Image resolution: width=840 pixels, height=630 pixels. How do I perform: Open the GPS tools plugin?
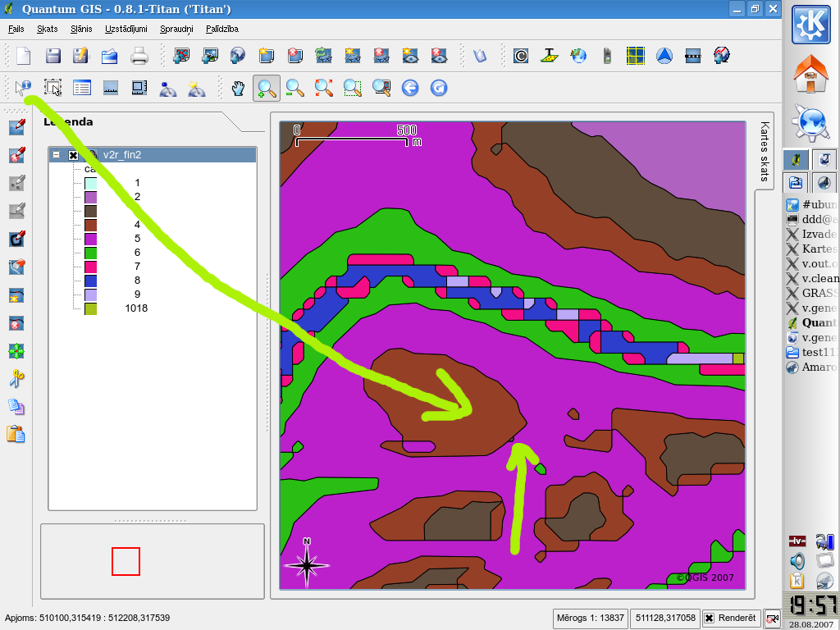(x=607, y=56)
